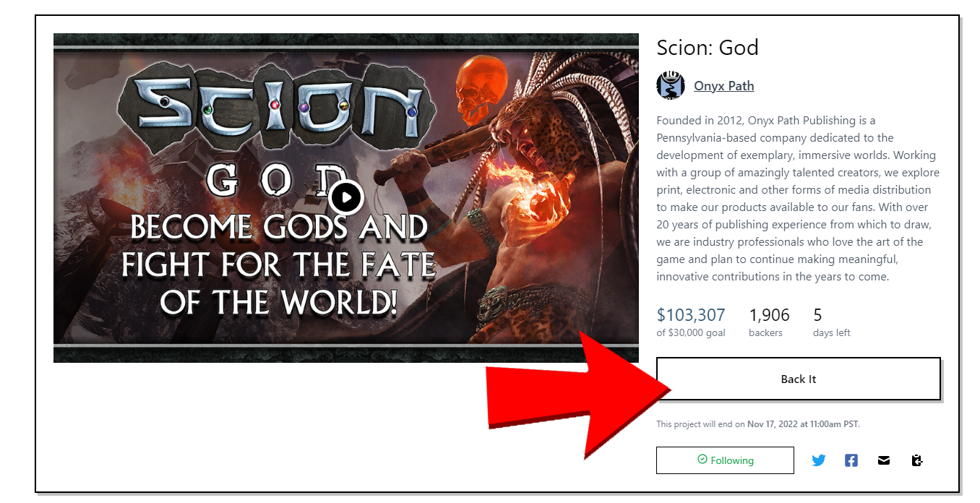Click the Back It button
The height and width of the screenshot is (503, 980).
coord(798,379)
